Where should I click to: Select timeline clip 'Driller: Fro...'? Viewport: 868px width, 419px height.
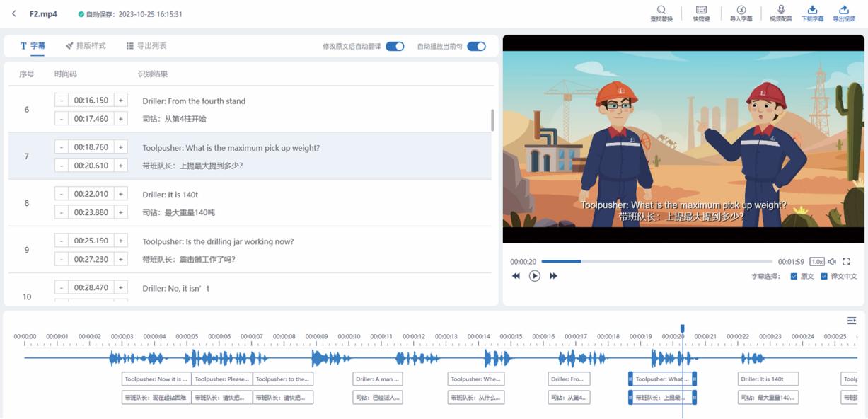click(x=569, y=379)
